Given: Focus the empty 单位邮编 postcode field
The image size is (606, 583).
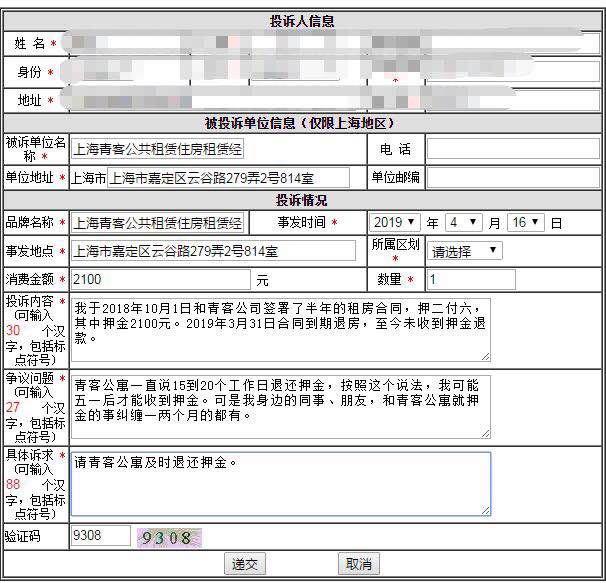Looking at the screenshot, I should coord(512,178).
